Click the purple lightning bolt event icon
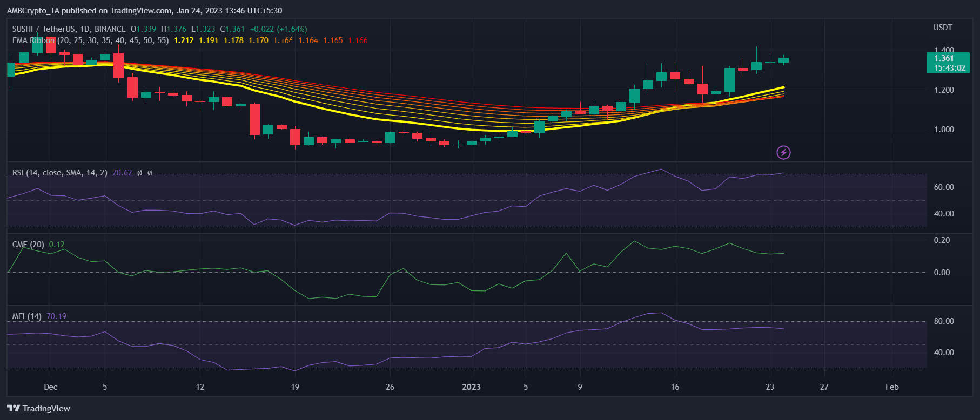This screenshot has width=980, height=420. tap(783, 153)
